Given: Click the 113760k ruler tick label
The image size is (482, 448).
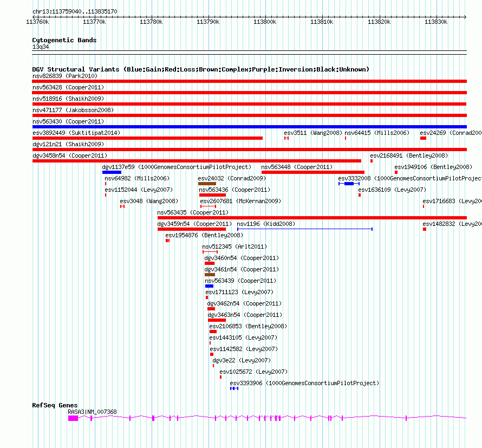Looking at the screenshot, I should point(37,22).
